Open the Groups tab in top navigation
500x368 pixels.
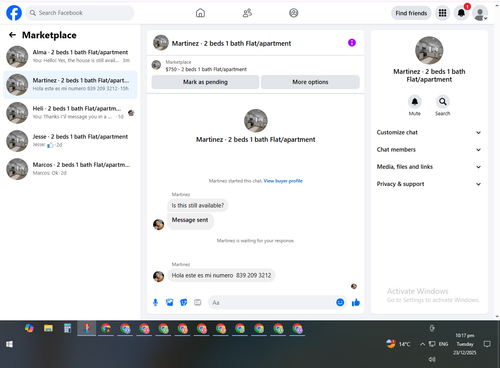click(x=294, y=13)
